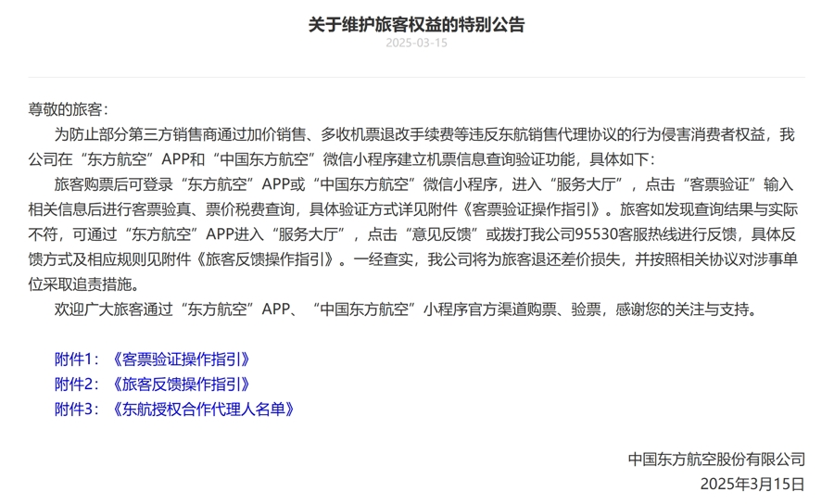
Task: Click the line 位采取追责措施。
Action: (x=84, y=284)
